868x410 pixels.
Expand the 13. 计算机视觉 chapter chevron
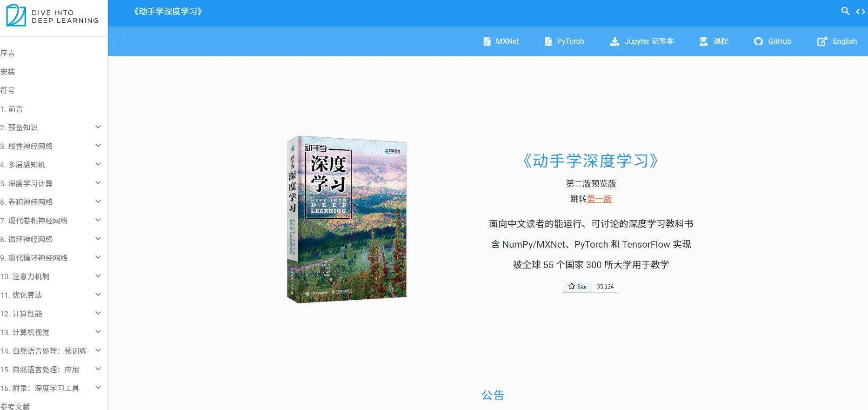[x=98, y=332]
